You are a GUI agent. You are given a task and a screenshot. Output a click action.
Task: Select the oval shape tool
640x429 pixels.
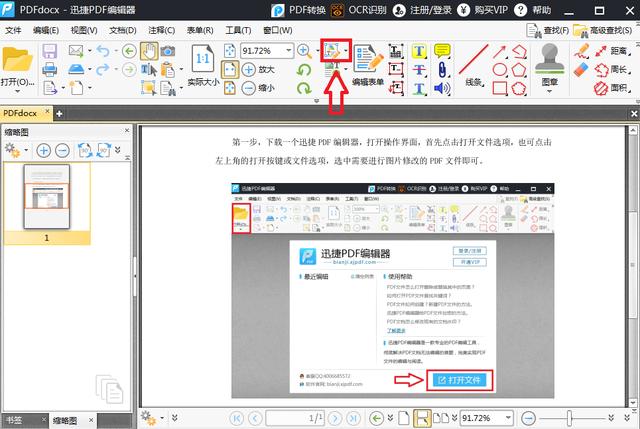tap(500, 70)
